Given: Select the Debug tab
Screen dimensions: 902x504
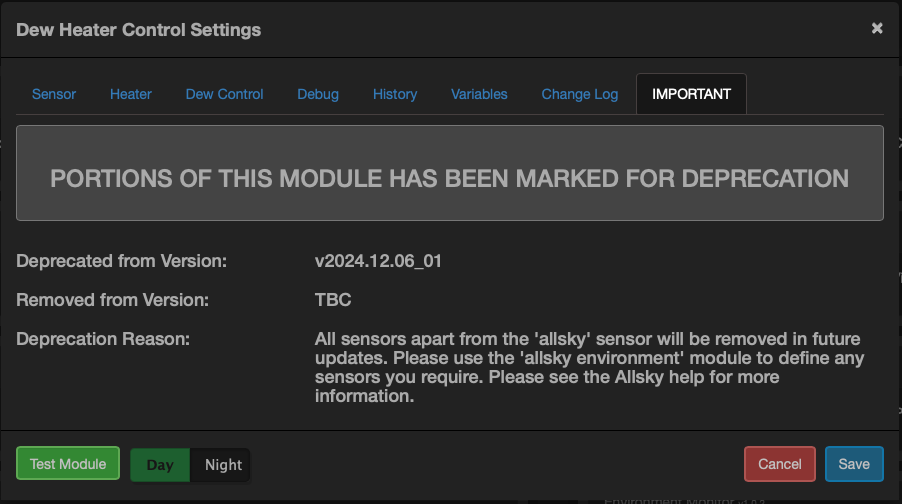Looking at the screenshot, I should (318, 94).
